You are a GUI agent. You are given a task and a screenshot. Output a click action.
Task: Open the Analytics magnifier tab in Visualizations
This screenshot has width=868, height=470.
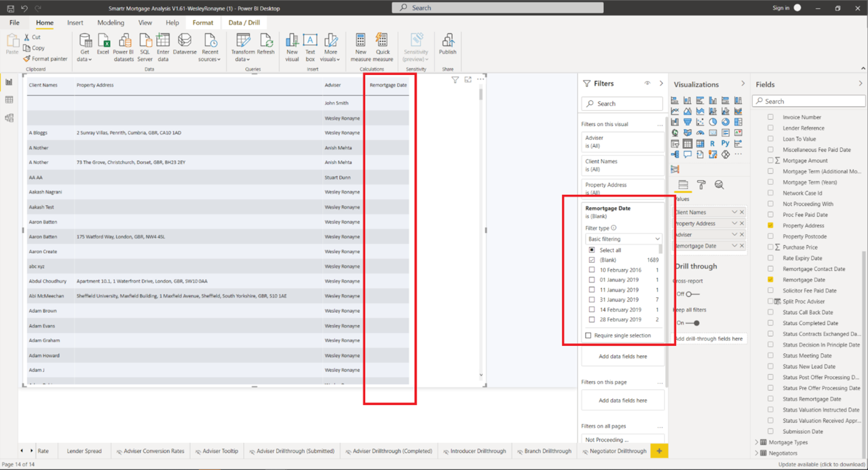point(719,185)
